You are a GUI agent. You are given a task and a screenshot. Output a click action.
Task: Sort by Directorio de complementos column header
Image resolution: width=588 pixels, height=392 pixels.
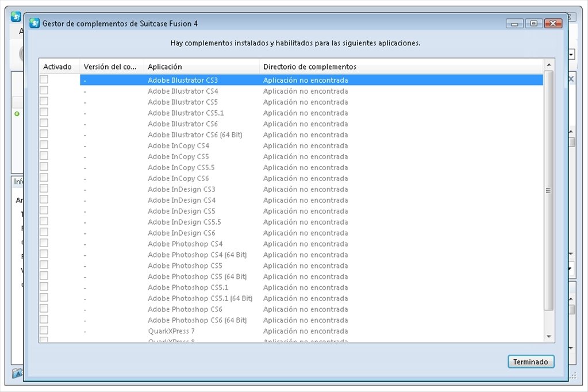point(401,67)
